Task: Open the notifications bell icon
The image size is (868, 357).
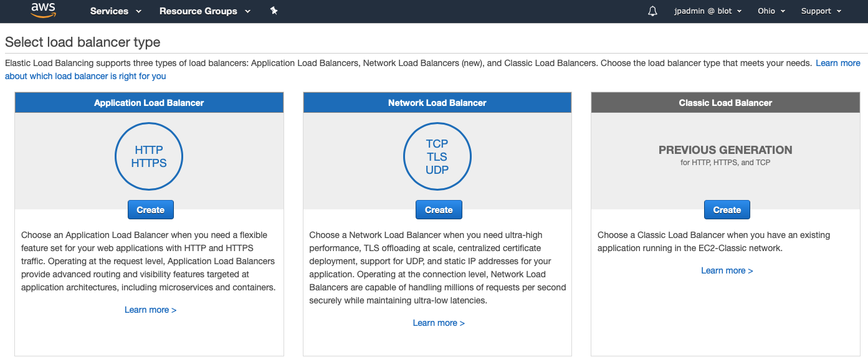Action: tap(652, 11)
